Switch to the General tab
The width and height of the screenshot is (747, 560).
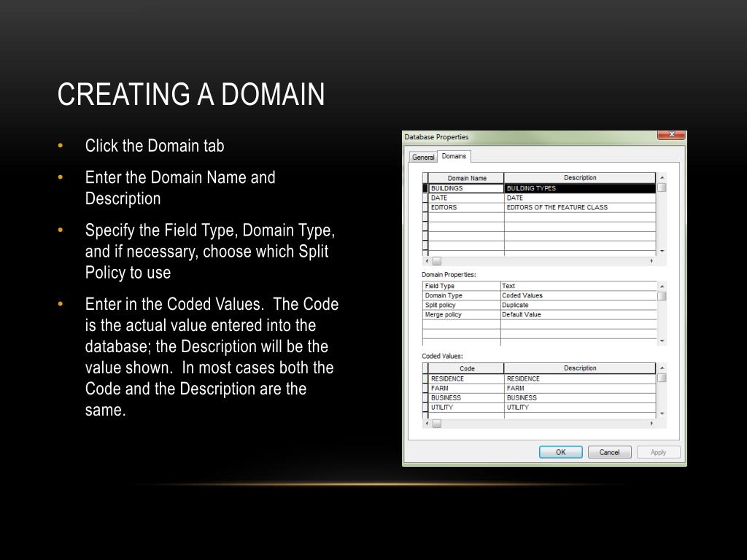[423, 157]
